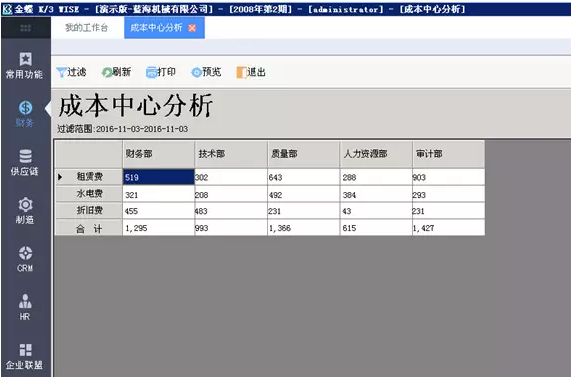Click the 财务部 column header

[x=158, y=154]
